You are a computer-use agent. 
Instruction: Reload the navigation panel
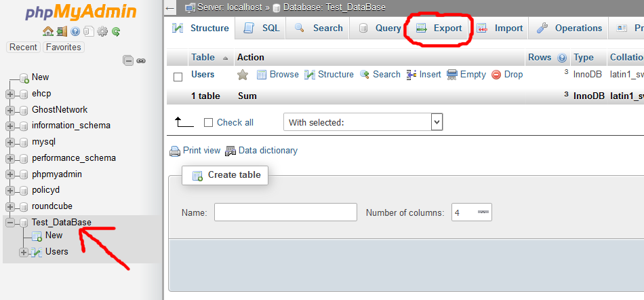[116, 31]
